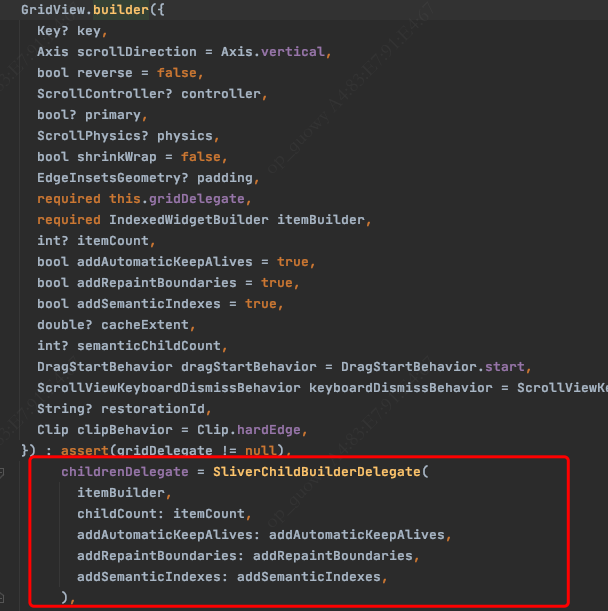
Task: Click "true" on the addSemanticIndexes declaration
Action: (261, 304)
